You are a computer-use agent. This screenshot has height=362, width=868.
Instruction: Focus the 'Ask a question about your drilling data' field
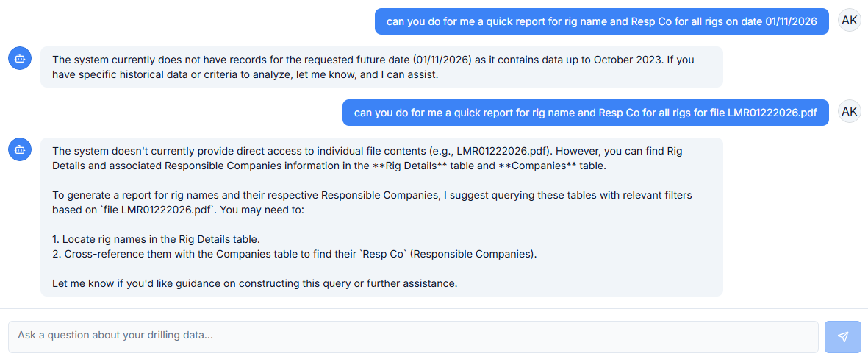(x=412, y=336)
